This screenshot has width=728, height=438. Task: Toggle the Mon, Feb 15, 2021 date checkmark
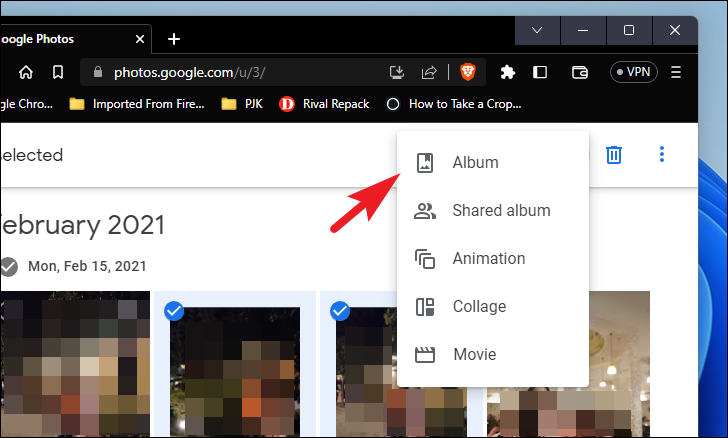click(x=8, y=267)
